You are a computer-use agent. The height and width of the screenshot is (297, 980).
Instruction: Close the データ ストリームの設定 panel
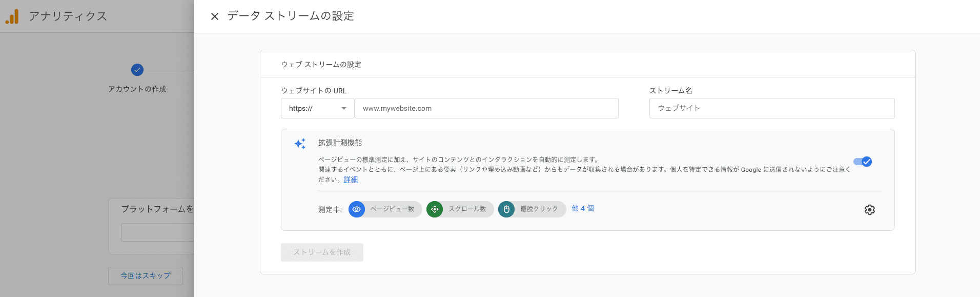point(215,16)
